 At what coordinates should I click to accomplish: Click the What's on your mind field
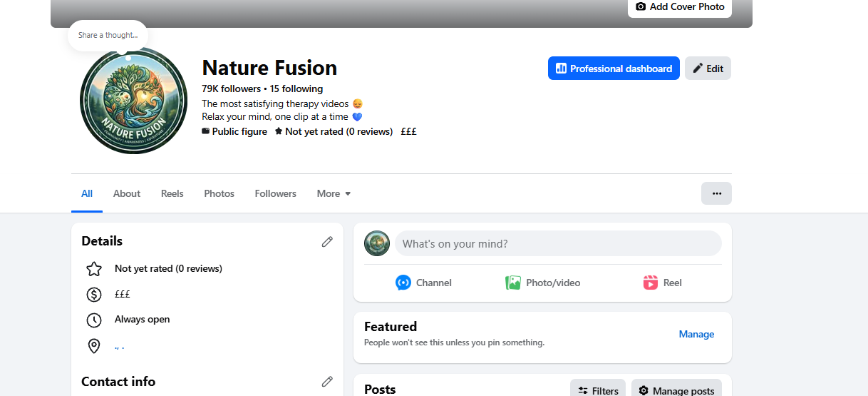[x=558, y=243]
